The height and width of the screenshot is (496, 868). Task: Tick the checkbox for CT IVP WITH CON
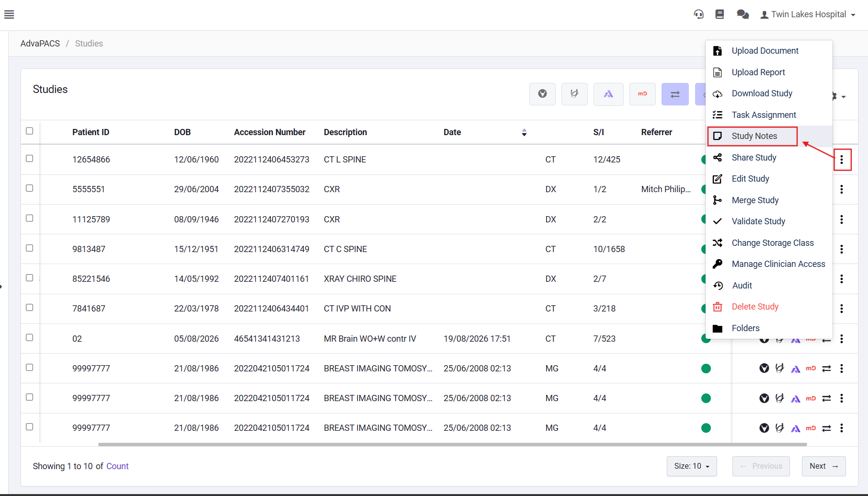30,308
